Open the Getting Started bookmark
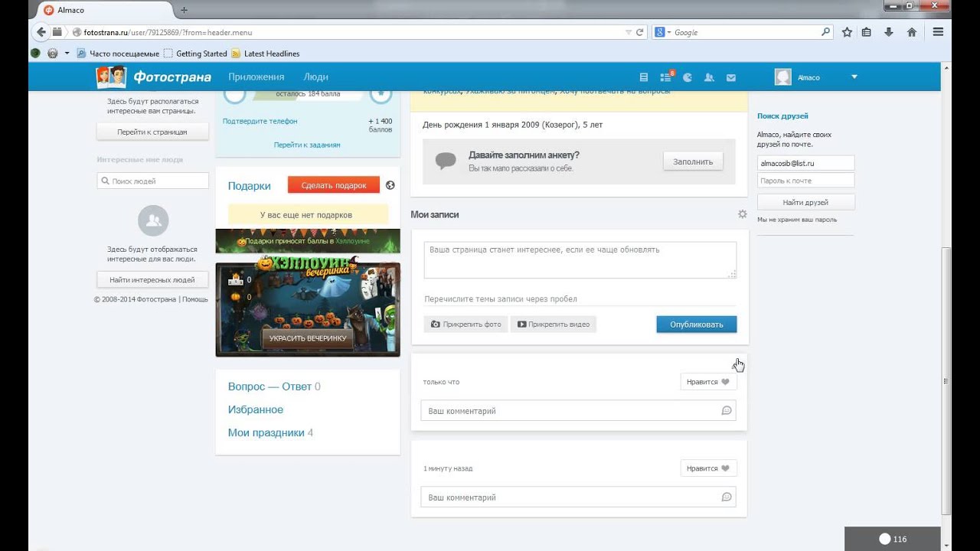Viewport: 980px width, 551px height. (195, 54)
